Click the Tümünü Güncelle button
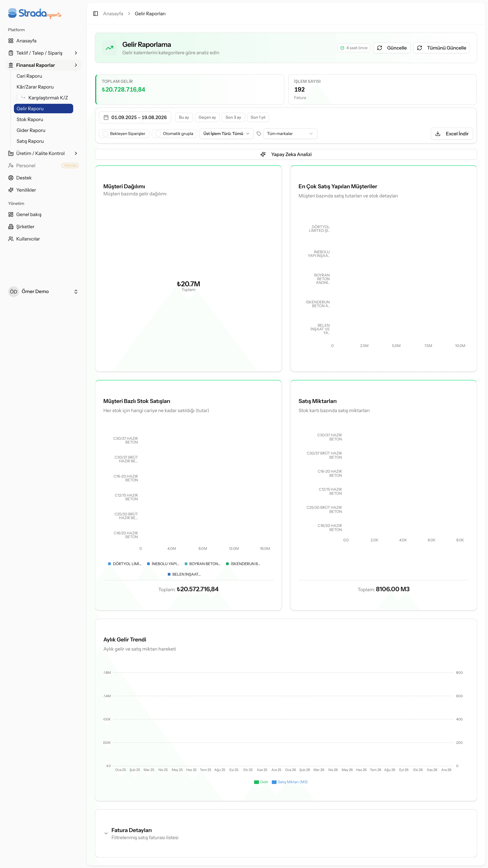The height and width of the screenshot is (868, 488). point(442,48)
